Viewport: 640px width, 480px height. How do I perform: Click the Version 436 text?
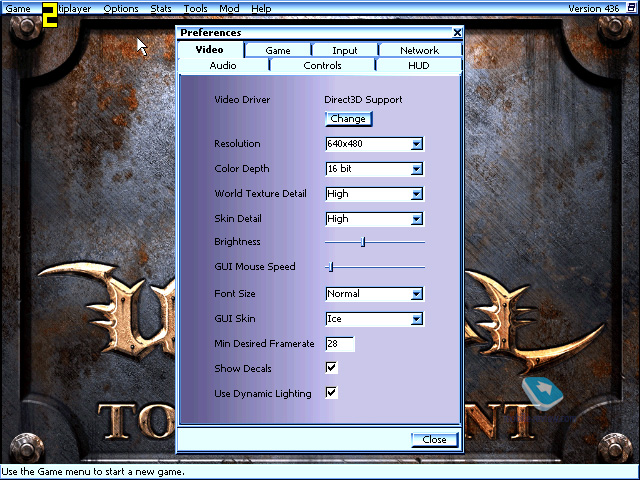[594, 9]
